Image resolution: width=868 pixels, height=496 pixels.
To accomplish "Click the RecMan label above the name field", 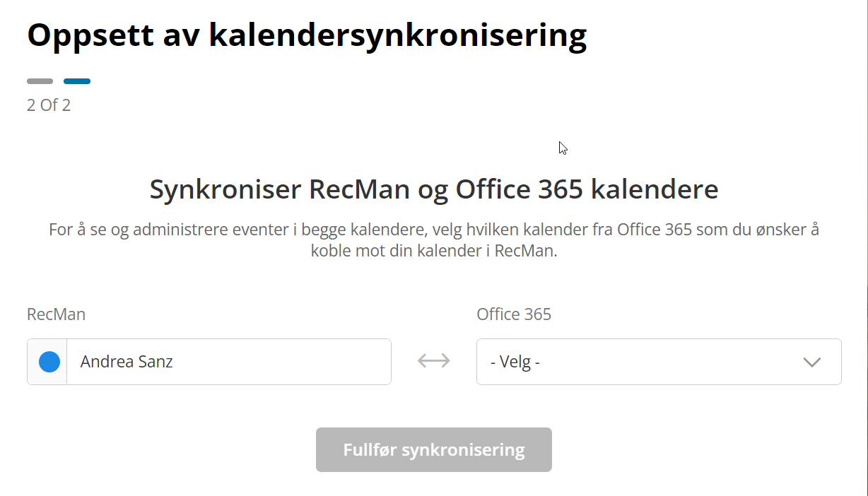I will click(x=56, y=314).
